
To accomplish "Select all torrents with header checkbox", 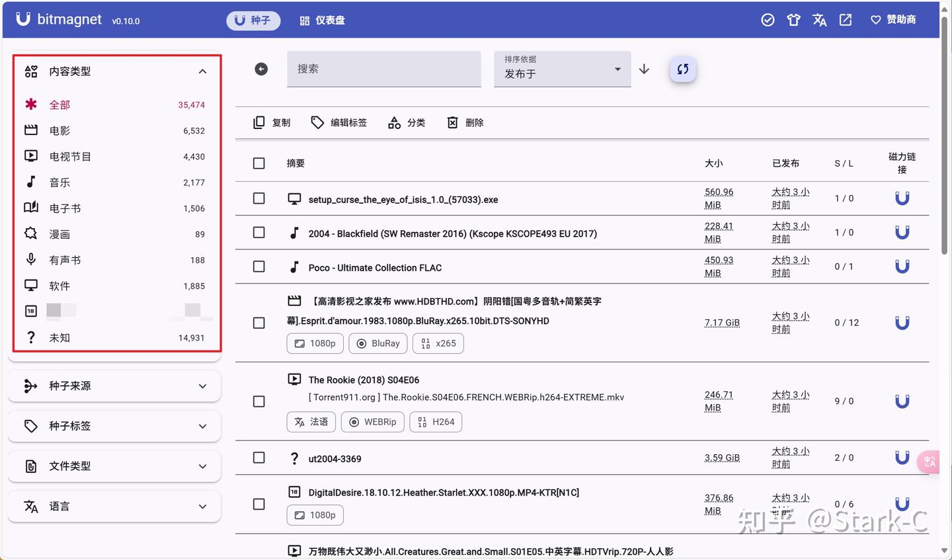I will [x=259, y=163].
